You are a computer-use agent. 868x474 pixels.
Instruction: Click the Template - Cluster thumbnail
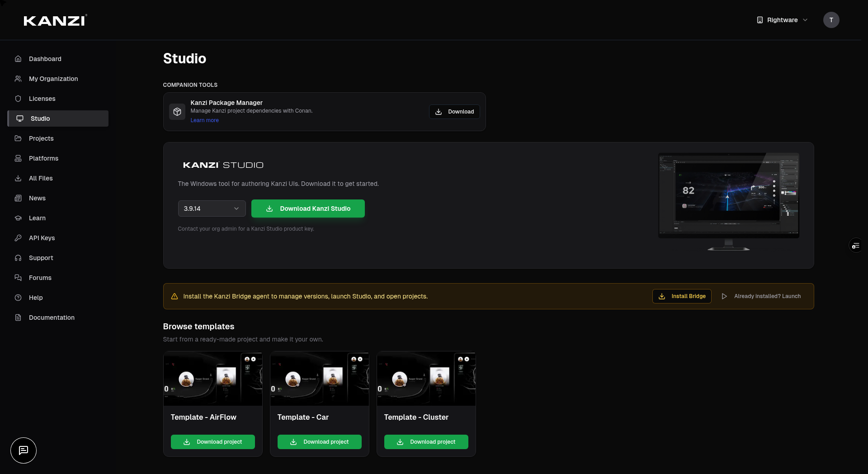click(x=426, y=379)
